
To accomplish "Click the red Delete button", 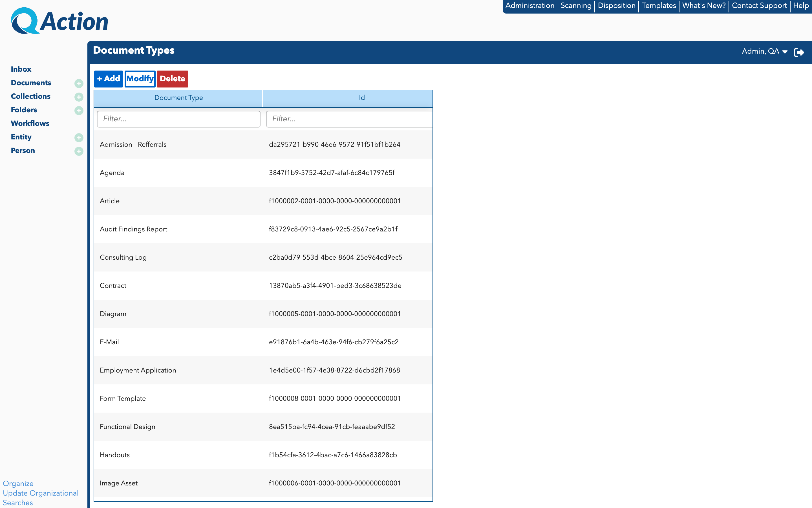I will click(x=173, y=79).
